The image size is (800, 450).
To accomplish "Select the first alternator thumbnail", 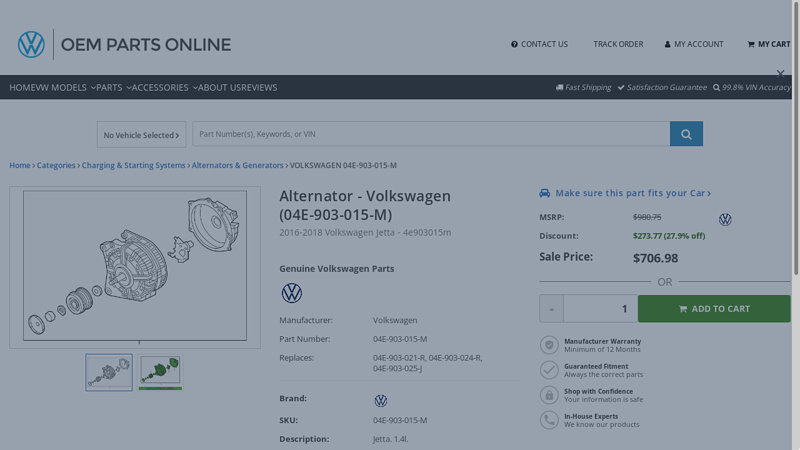I will pos(109,372).
